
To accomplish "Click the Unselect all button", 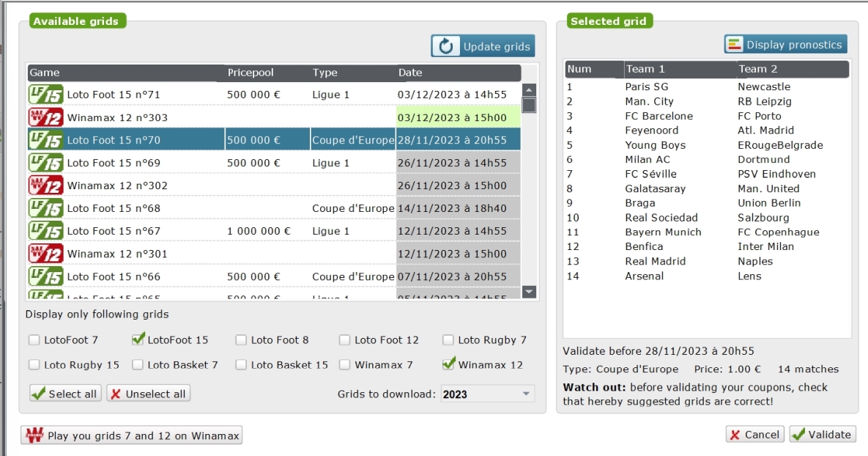I will pos(149,394).
